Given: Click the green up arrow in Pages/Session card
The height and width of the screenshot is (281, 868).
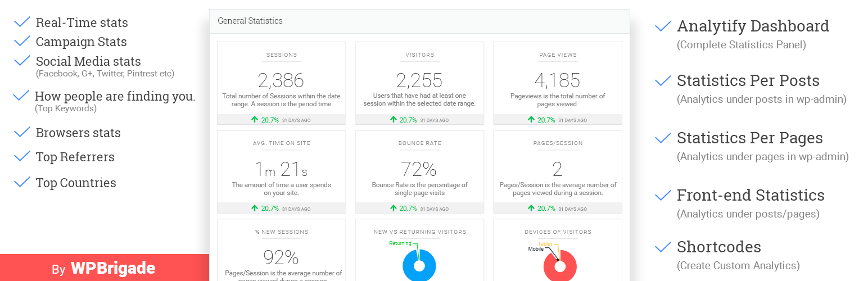Looking at the screenshot, I should [531, 208].
